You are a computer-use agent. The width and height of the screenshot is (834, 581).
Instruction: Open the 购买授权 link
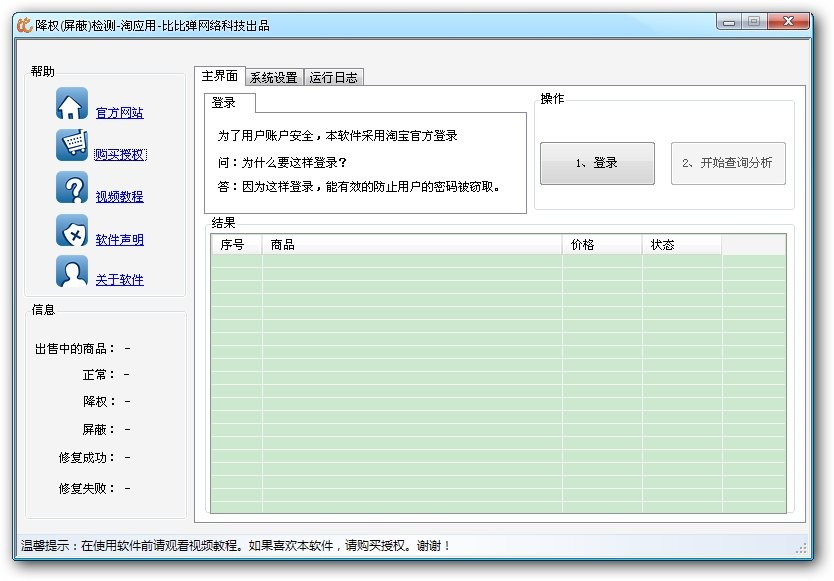tap(120, 154)
